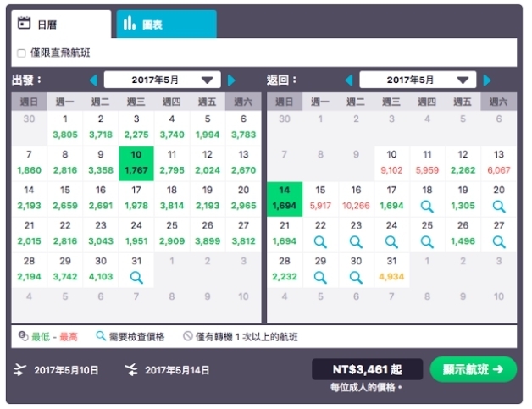The image size is (532, 409).
Task: Go to previous month in 出發 calendar
Action: pyautogui.click(x=94, y=80)
